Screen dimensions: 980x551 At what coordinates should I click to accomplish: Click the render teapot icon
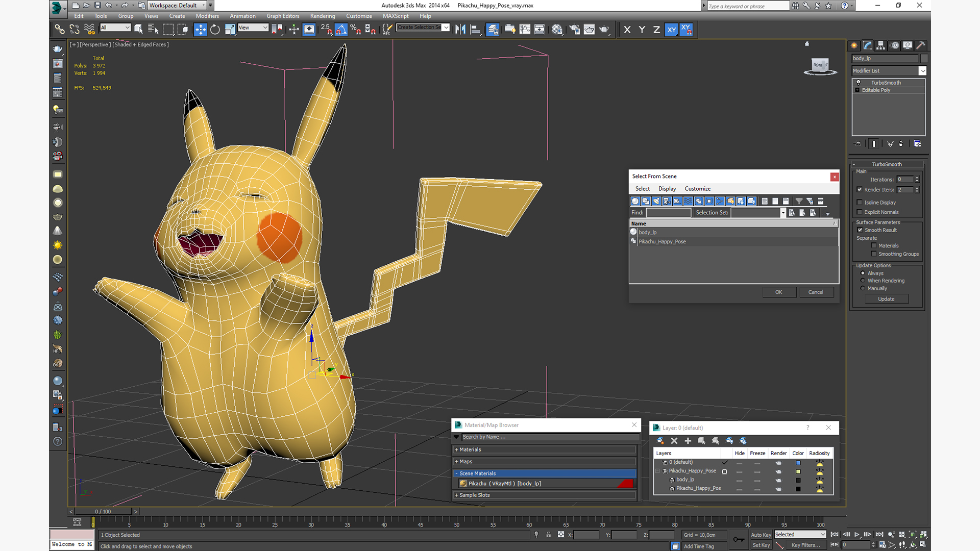[604, 30]
